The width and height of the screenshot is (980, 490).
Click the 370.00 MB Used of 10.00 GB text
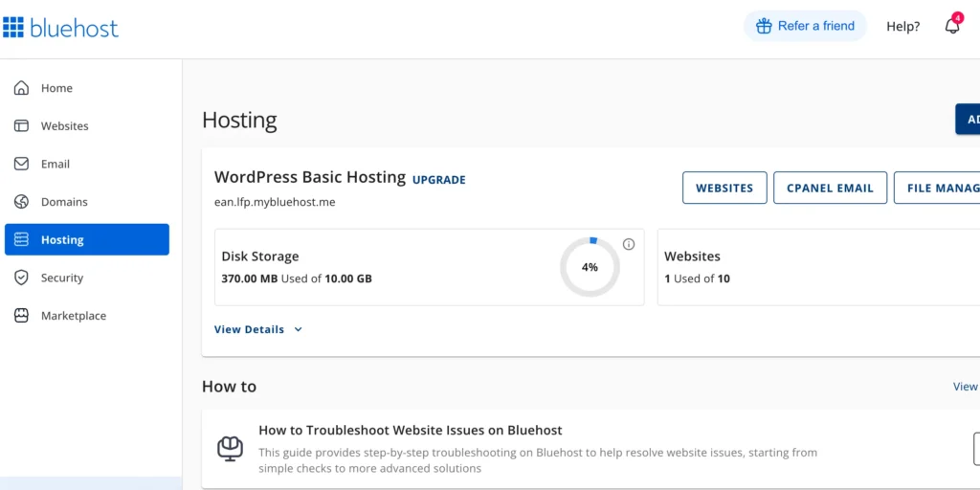[297, 278]
